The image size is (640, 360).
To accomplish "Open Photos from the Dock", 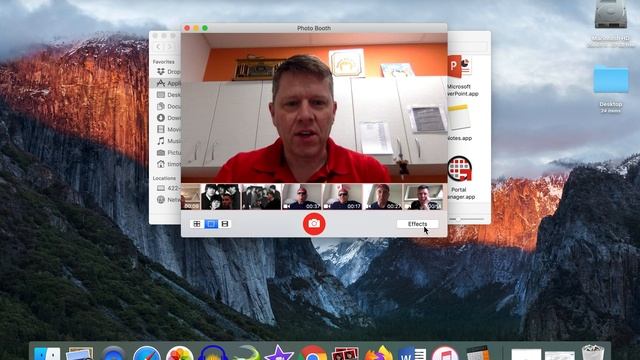I will pos(180,353).
